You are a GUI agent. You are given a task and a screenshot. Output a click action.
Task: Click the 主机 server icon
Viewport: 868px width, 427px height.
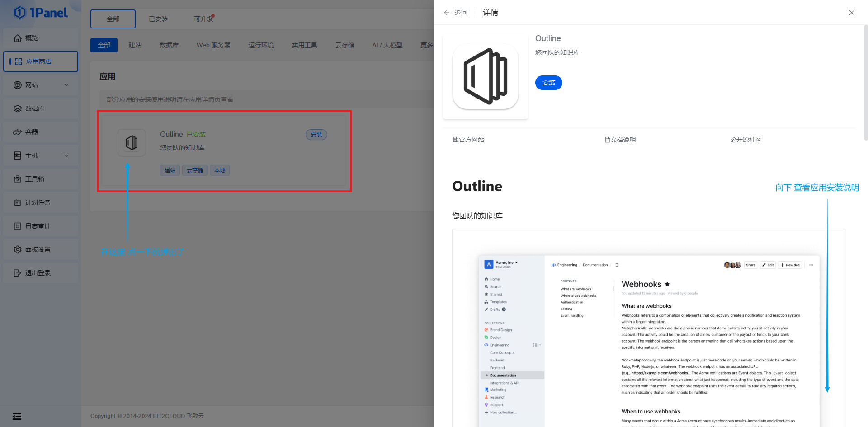point(18,155)
